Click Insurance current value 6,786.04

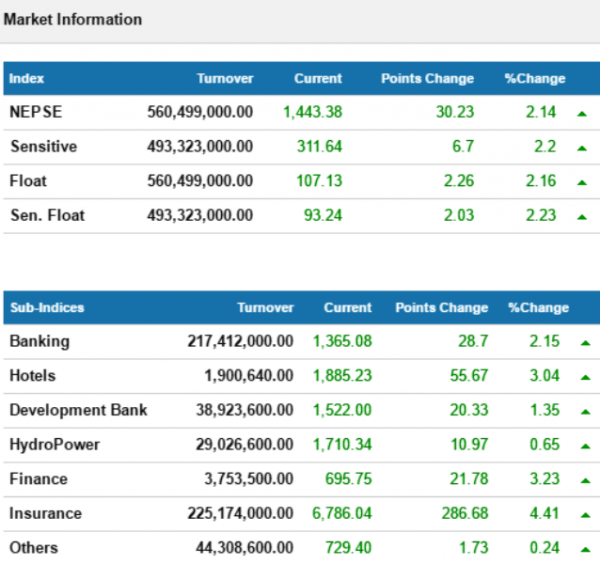tap(342, 513)
